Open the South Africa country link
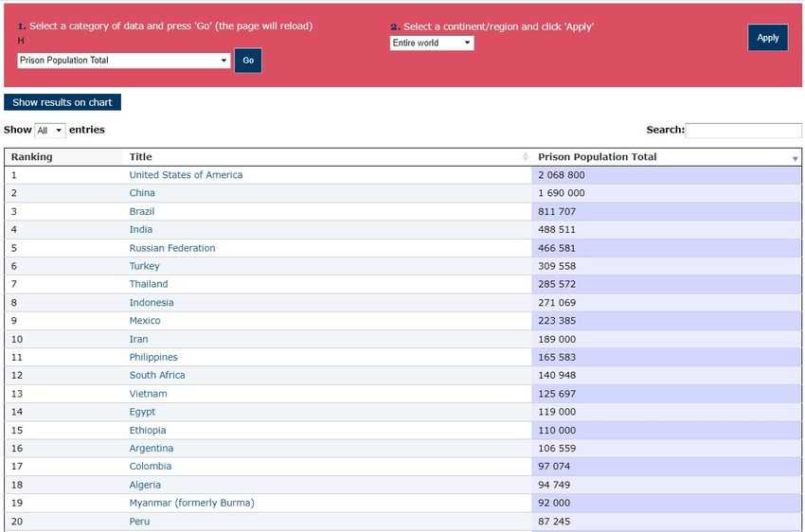Screen dimensions: 805x532 [x=157, y=375]
